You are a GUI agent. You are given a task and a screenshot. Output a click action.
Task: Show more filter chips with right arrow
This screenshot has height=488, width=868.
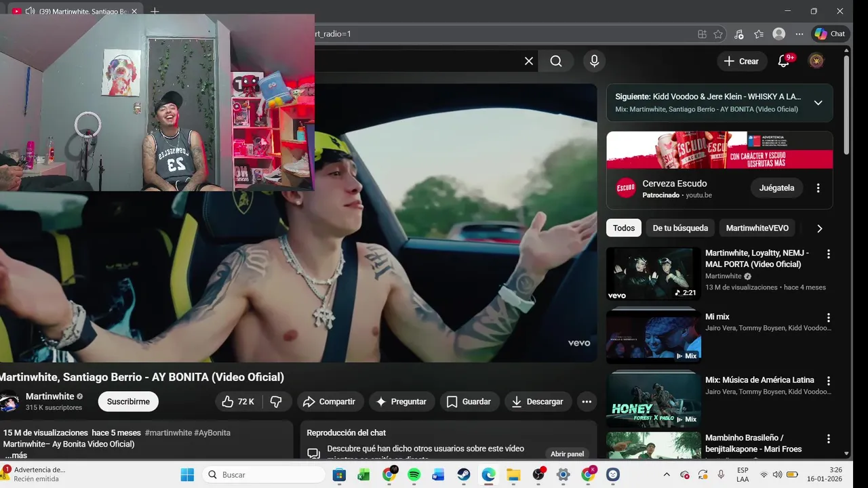click(x=819, y=228)
